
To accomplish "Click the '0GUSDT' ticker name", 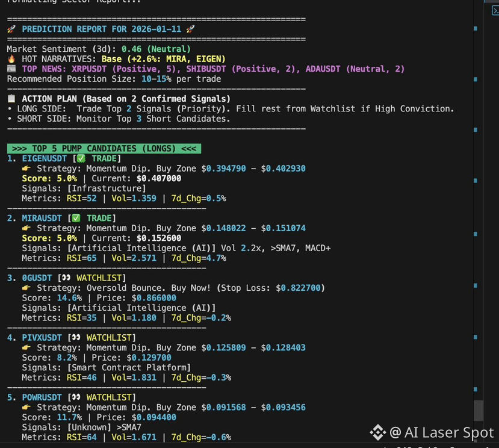I will (x=37, y=278).
